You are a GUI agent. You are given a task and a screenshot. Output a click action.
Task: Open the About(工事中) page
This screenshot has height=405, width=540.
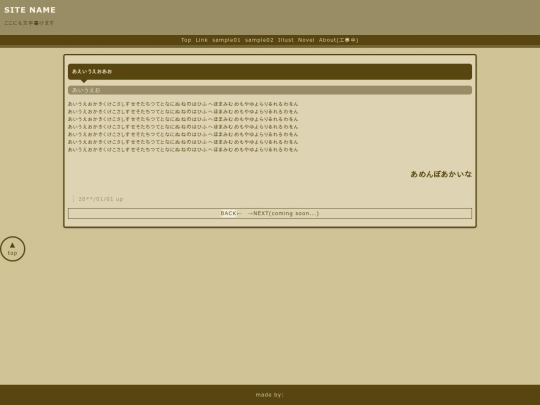(x=338, y=40)
